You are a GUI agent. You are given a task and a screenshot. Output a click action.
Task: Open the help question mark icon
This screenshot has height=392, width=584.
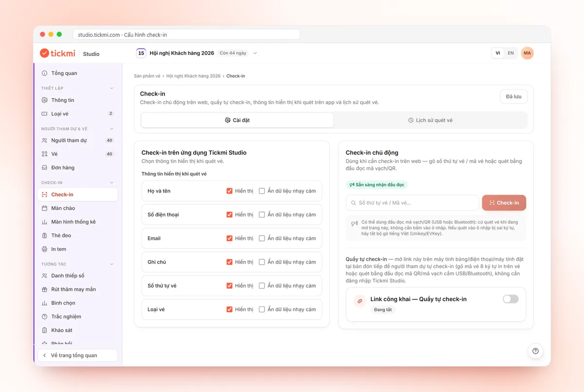pyautogui.click(x=535, y=351)
